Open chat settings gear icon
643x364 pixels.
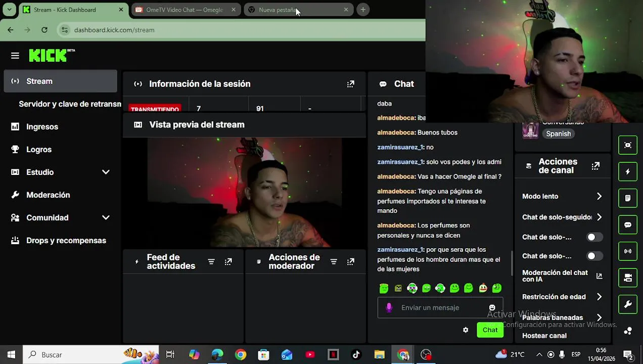point(466,330)
